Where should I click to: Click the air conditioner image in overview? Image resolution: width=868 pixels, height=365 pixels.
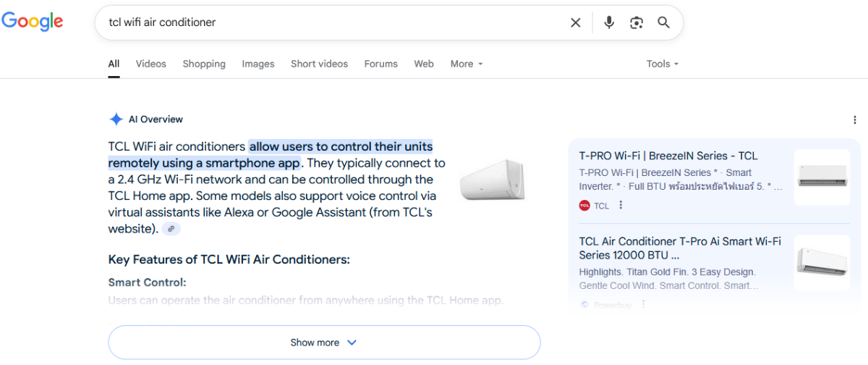coord(493,180)
